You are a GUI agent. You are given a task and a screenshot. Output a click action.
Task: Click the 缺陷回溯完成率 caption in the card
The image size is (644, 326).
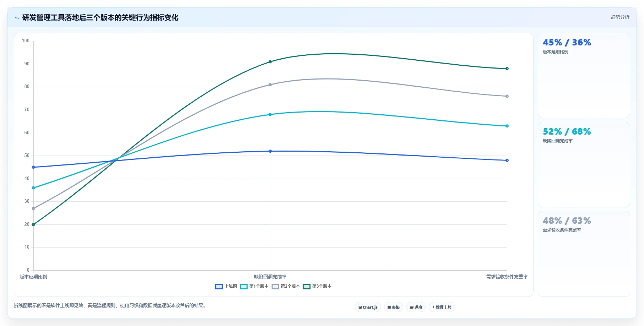point(558,141)
